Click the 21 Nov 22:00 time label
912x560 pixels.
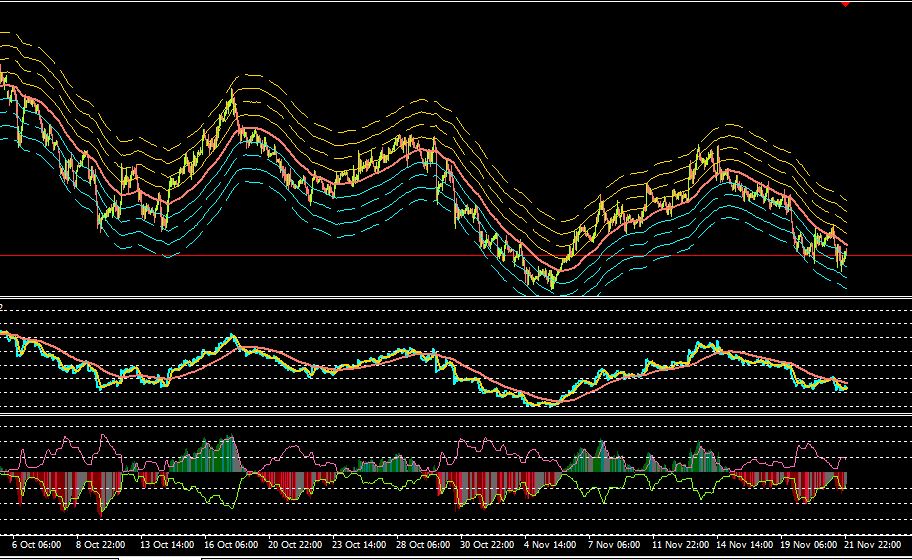872,545
